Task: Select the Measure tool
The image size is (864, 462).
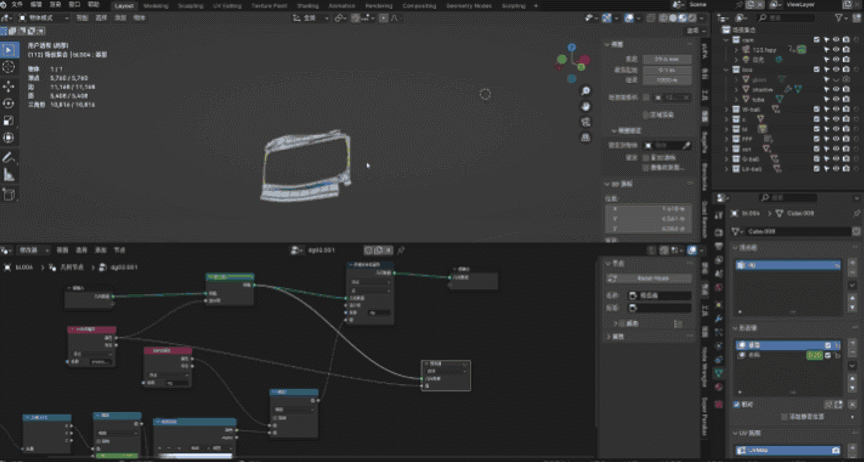Action: [x=9, y=175]
